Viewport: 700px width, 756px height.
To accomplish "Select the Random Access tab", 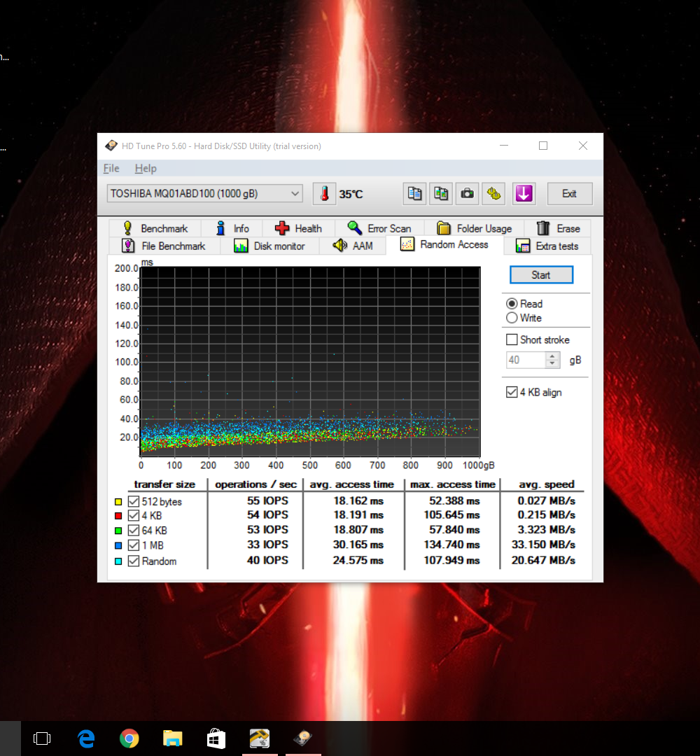I will (444, 244).
